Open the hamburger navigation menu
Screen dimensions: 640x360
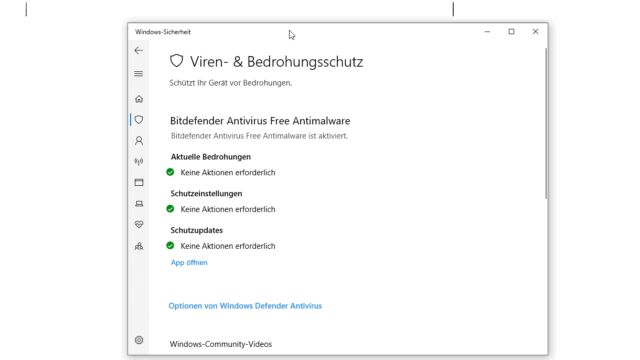pyautogui.click(x=138, y=74)
